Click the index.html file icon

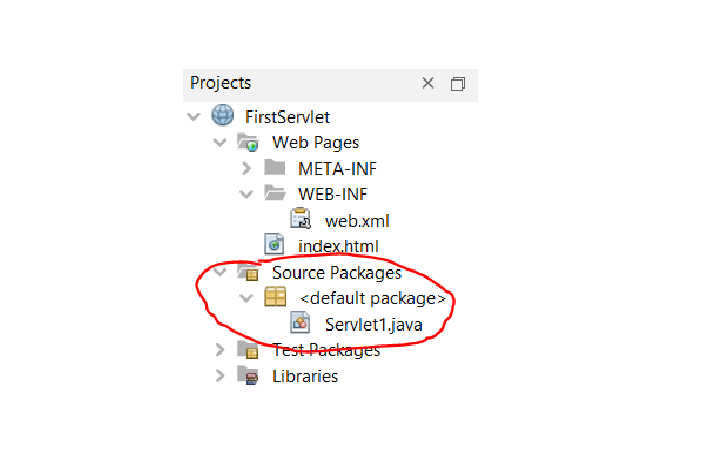click(274, 244)
